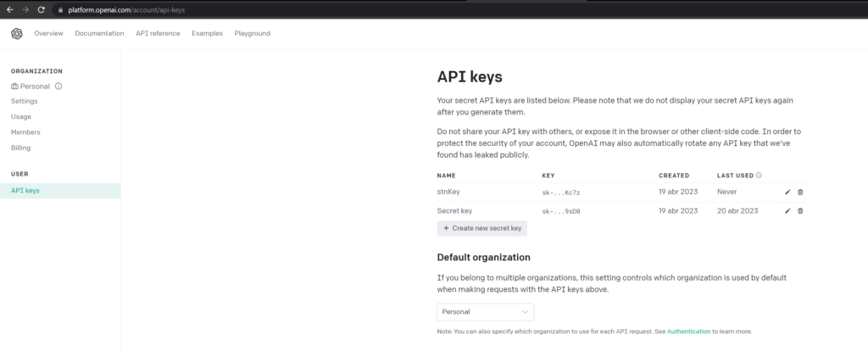Open the Overview tab

click(48, 33)
